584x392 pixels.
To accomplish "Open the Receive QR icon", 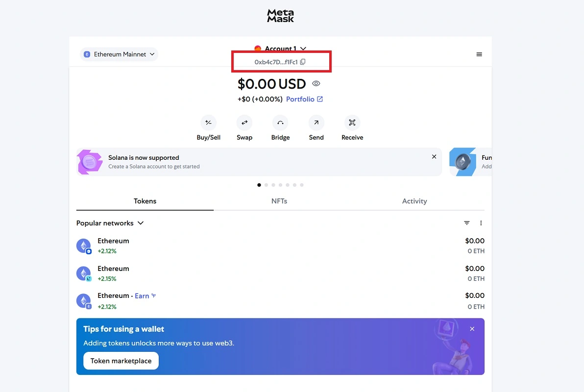I will point(352,122).
